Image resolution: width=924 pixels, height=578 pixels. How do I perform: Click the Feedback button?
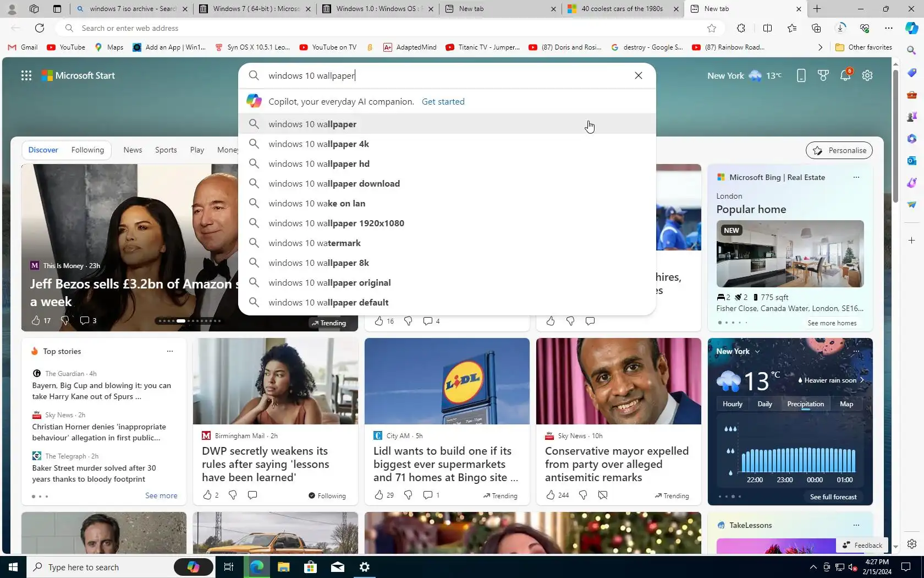[x=862, y=545]
